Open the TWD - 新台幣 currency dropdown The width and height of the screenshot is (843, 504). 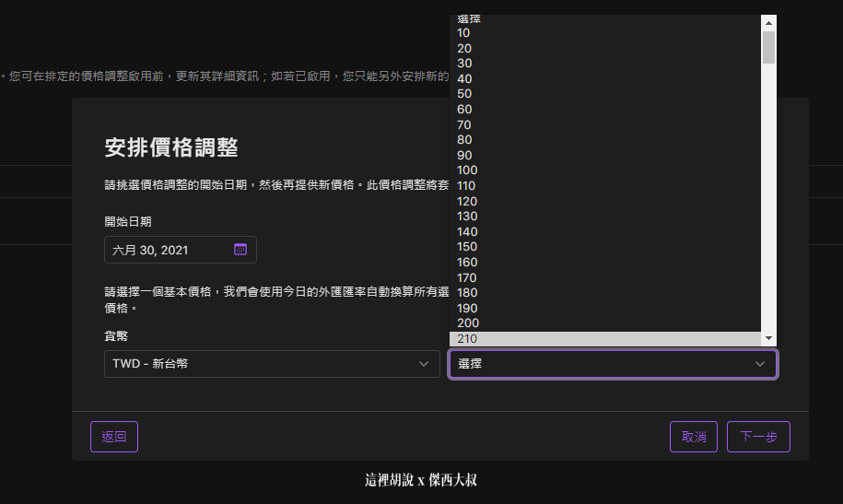[x=272, y=364]
